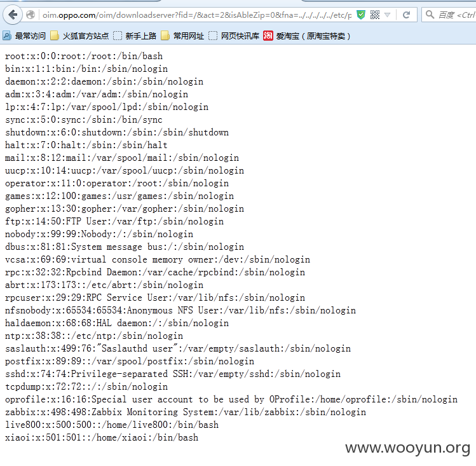Click the line starting 'sshd:x:74:74'
Viewport: 476px width, 466px height.
[x=173, y=374]
